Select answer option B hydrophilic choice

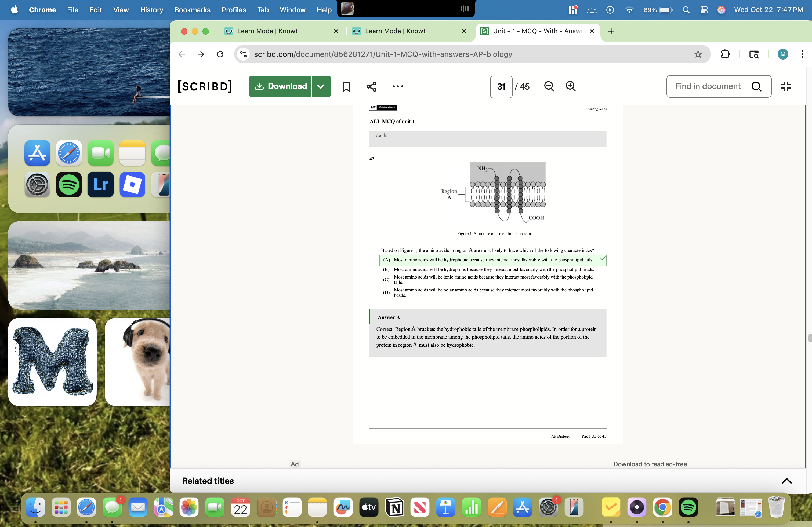point(493,269)
